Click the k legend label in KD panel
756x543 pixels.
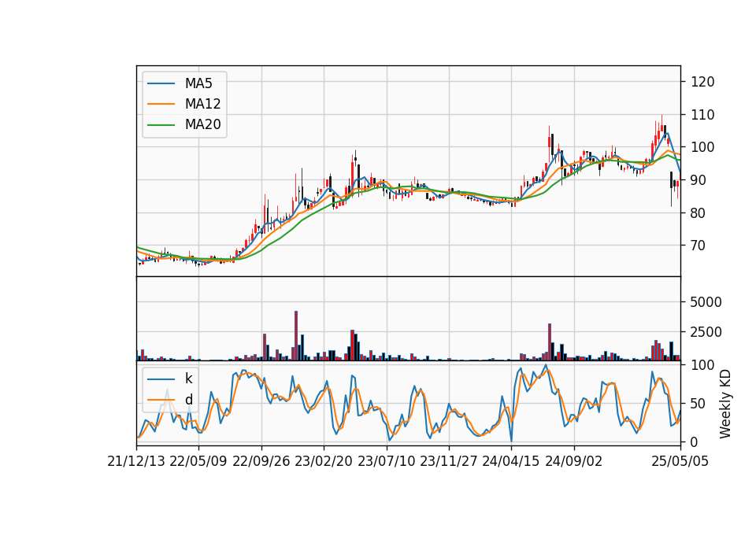coord(188,379)
